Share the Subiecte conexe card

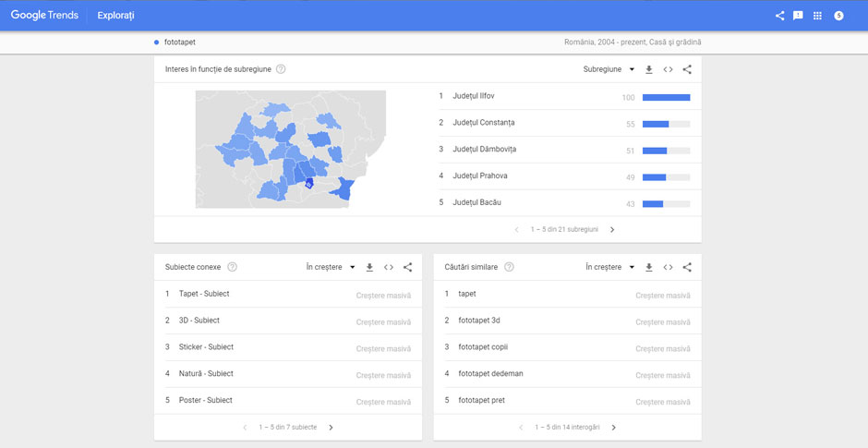(407, 267)
